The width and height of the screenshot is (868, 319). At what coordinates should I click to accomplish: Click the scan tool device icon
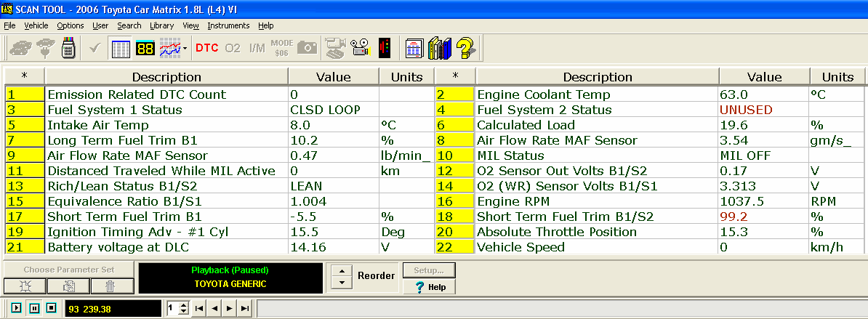(x=68, y=48)
